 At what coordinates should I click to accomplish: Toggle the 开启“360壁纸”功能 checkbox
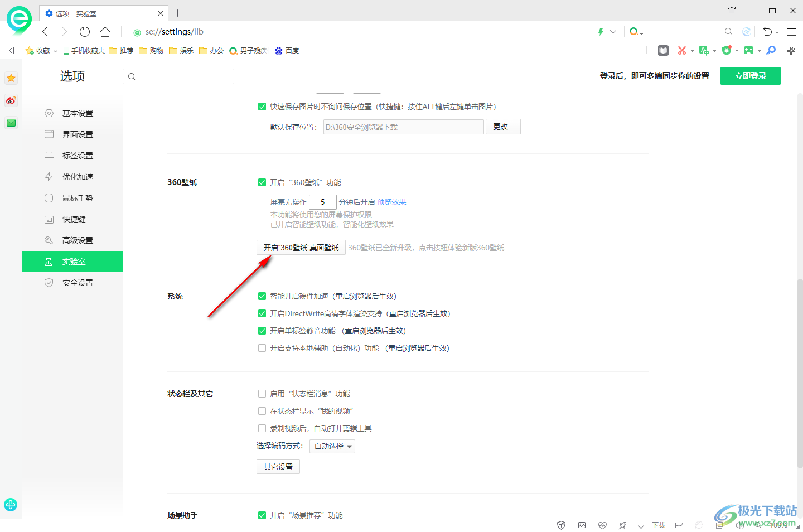pos(262,182)
